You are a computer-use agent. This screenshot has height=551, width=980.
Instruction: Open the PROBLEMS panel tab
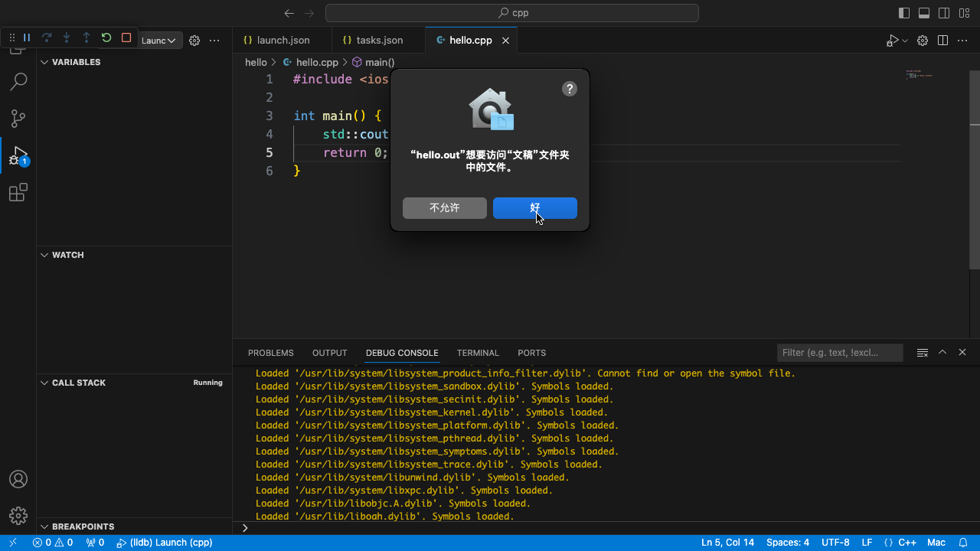coord(271,353)
